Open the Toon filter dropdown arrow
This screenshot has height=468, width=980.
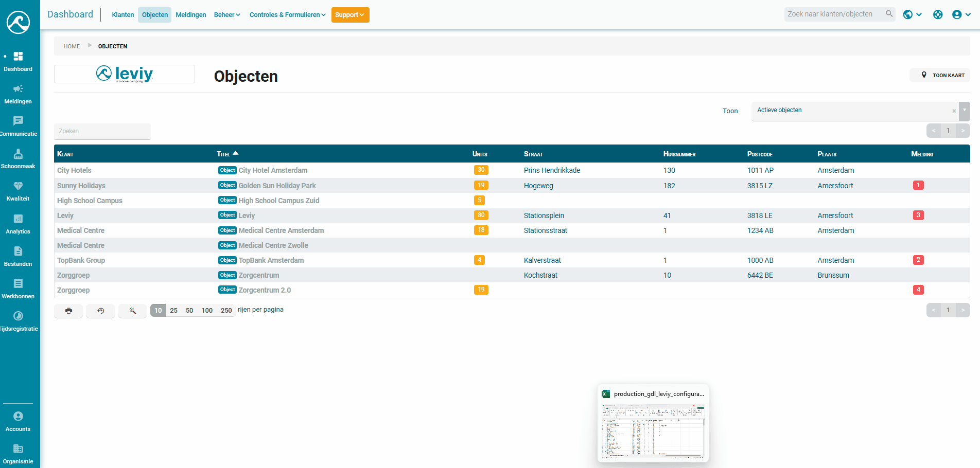pyautogui.click(x=965, y=111)
